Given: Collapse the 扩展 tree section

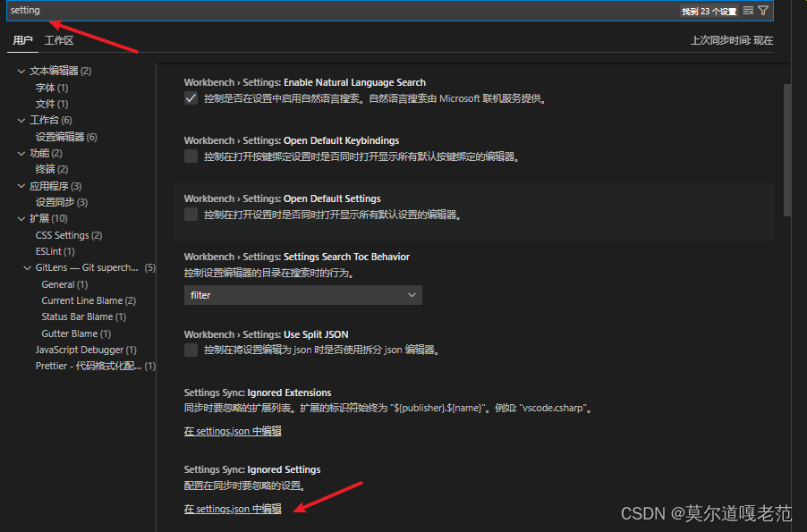Looking at the screenshot, I should click(21, 219).
